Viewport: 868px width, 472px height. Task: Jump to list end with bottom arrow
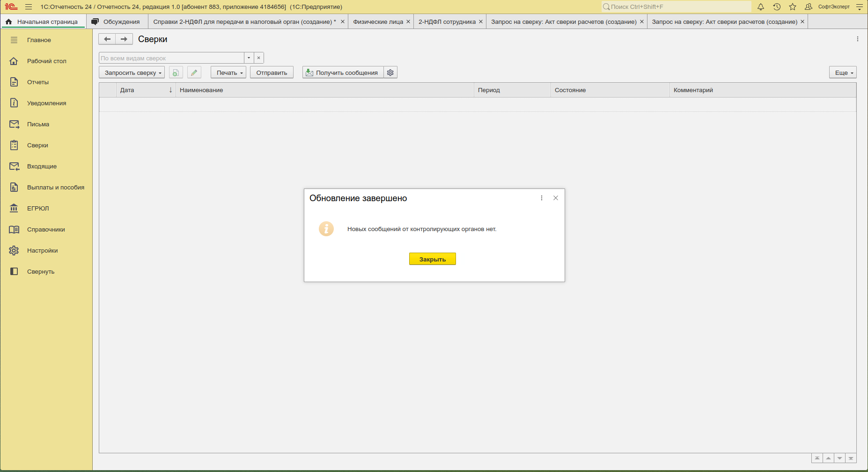point(851,458)
